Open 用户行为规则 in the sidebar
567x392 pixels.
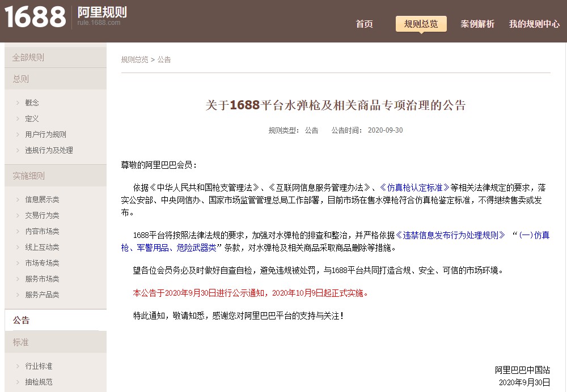(x=45, y=134)
